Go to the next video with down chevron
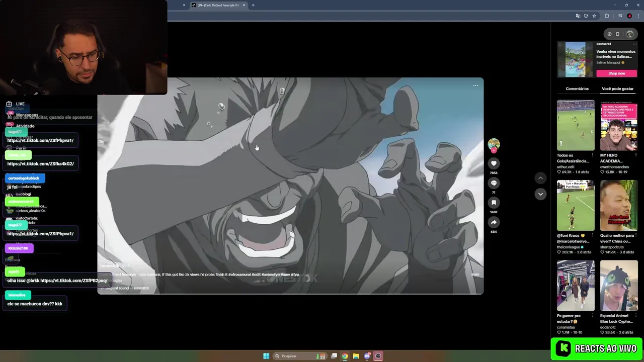Viewport: 644px width, 362px height. [540, 194]
